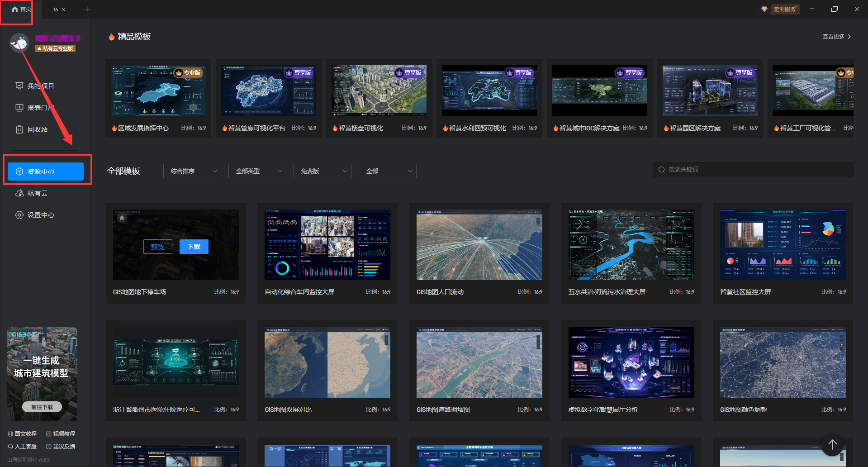868x467 pixels.
Task: Open 视频教程 link
Action: pyautogui.click(x=61, y=434)
